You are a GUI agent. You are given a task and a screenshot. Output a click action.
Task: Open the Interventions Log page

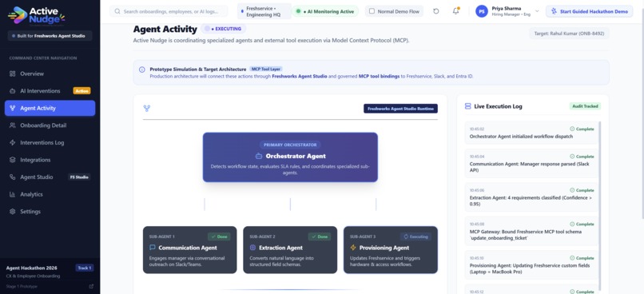pos(50,143)
